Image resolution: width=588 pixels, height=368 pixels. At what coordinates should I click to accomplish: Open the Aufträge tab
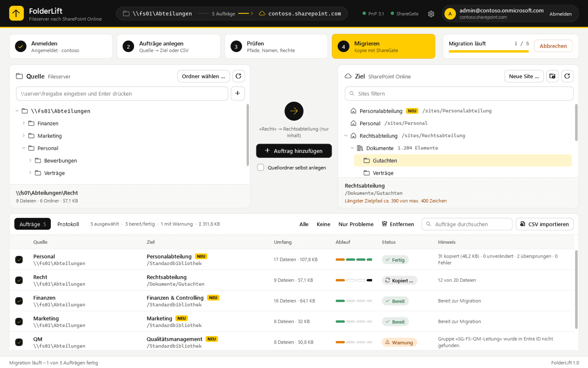[x=33, y=224]
